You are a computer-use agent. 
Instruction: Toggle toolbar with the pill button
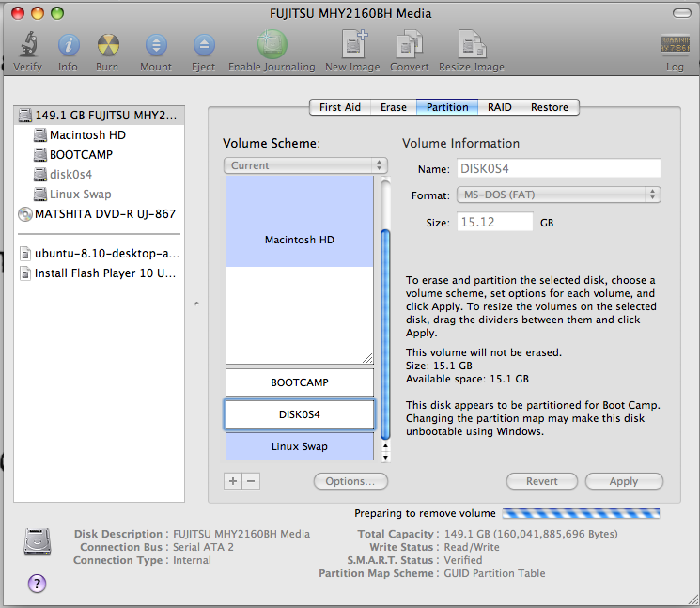click(x=682, y=13)
